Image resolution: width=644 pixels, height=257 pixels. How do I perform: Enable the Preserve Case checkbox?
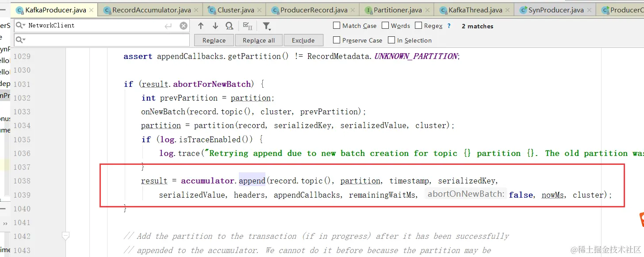[337, 40]
